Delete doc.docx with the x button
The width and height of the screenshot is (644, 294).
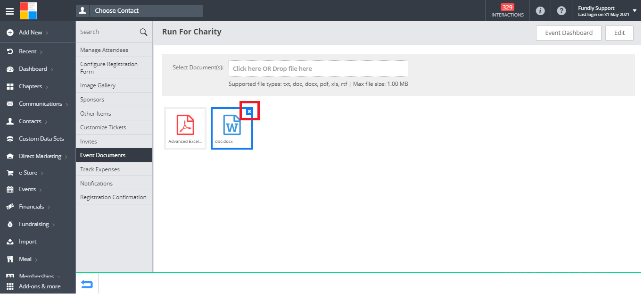click(x=249, y=111)
